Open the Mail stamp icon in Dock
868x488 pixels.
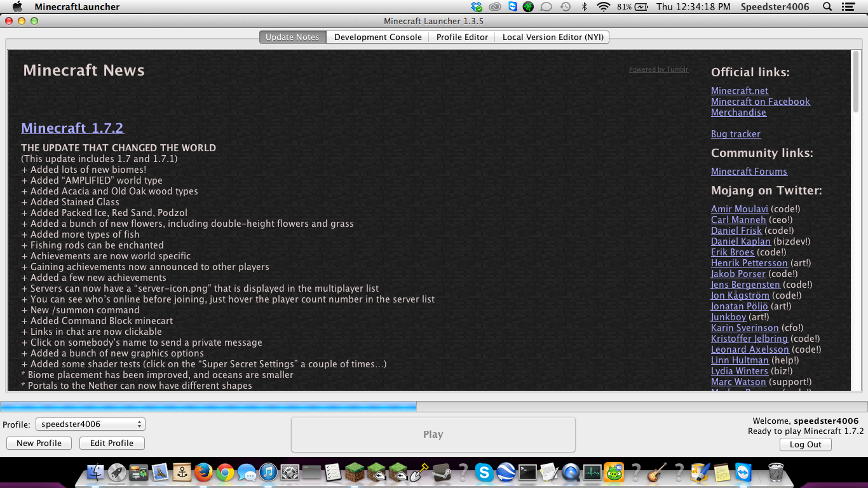[x=160, y=472]
